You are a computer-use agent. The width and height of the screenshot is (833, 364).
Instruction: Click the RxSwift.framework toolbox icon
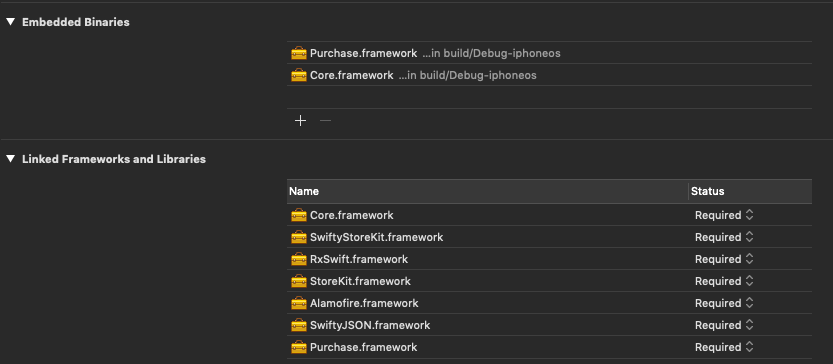tap(299, 259)
